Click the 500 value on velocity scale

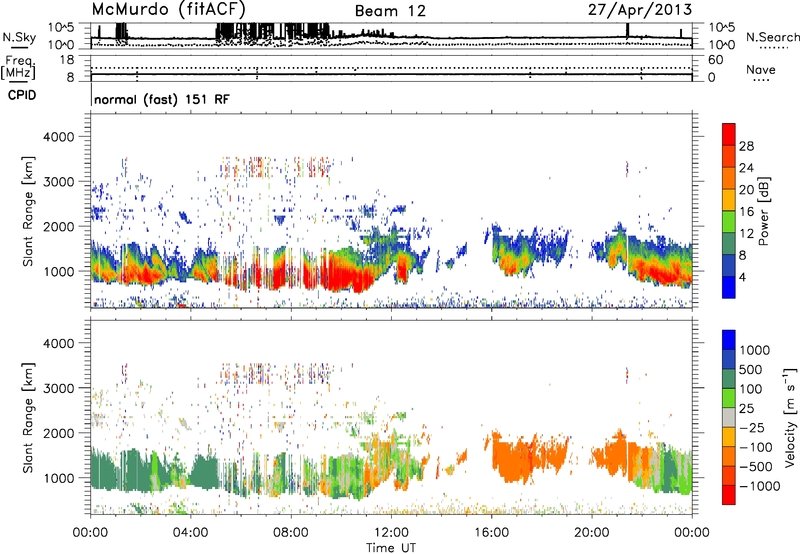(751, 370)
